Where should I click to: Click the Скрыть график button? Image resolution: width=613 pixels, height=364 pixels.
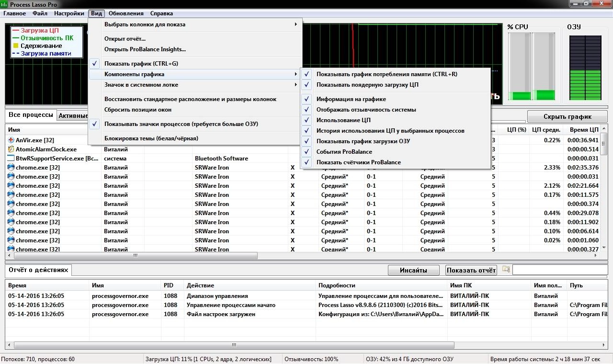[568, 116]
